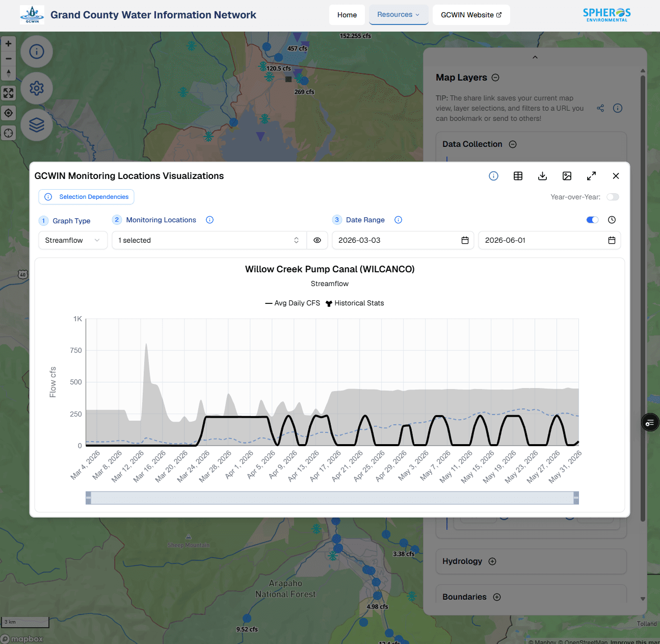Click the Mapbox logo link
Screen dimensions: 660x644
point(22,639)
